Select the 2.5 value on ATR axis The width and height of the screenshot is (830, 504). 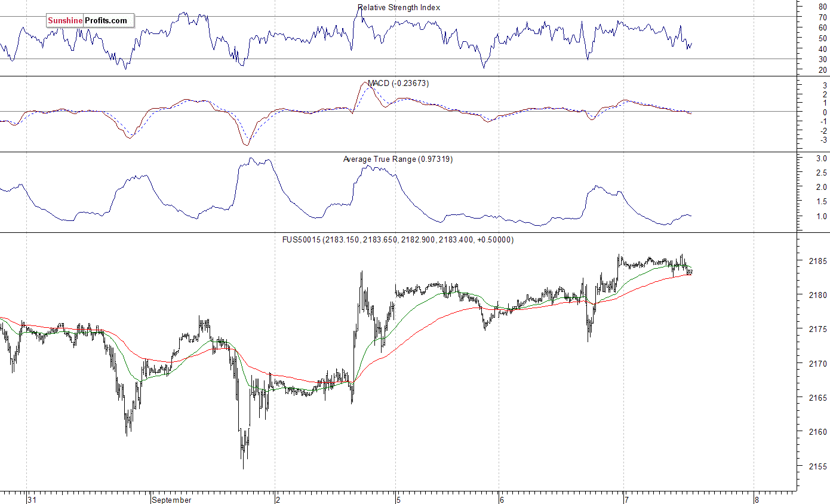[822, 173]
